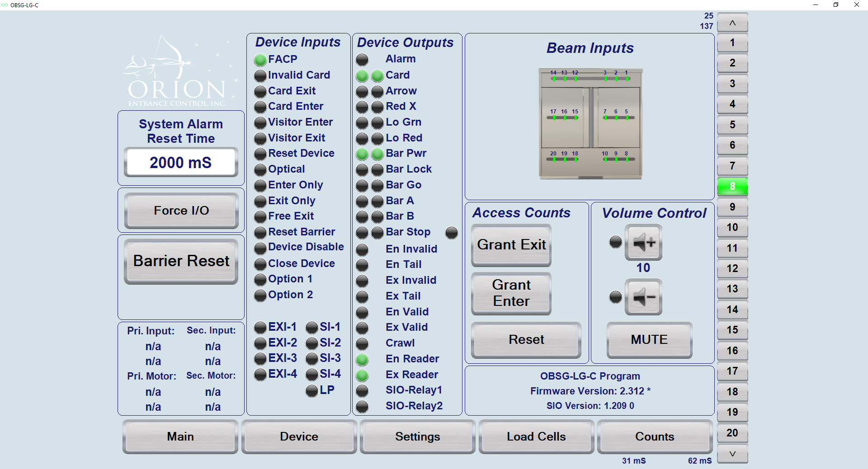This screenshot has width=868, height=469.
Task: Click the indicator right of Bar Stop
Action: coord(451,233)
